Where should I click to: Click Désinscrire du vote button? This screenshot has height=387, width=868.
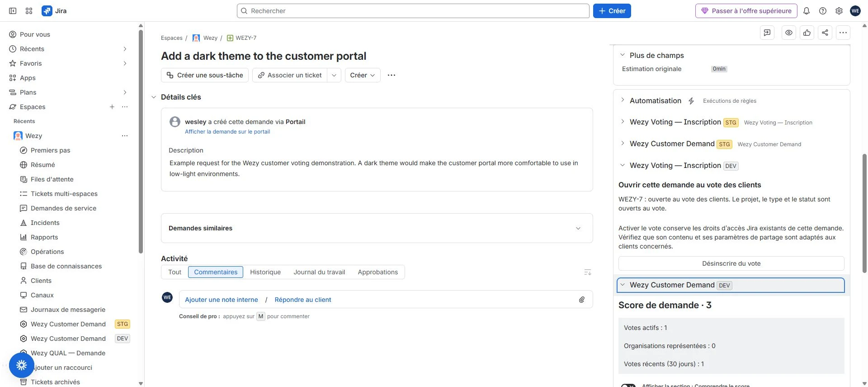pyautogui.click(x=731, y=263)
